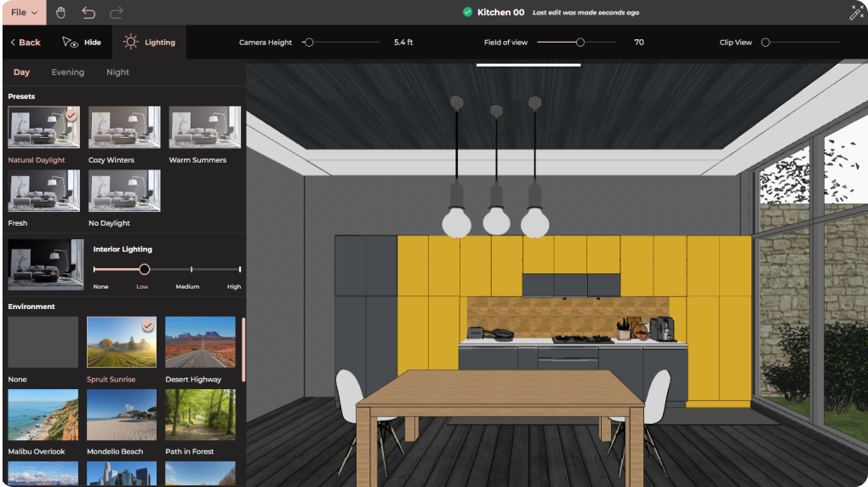This screenshot has width=868, height=487.
Task: Choose the Warm Summers preset thumbnail
Action: [x=204, y=128]
